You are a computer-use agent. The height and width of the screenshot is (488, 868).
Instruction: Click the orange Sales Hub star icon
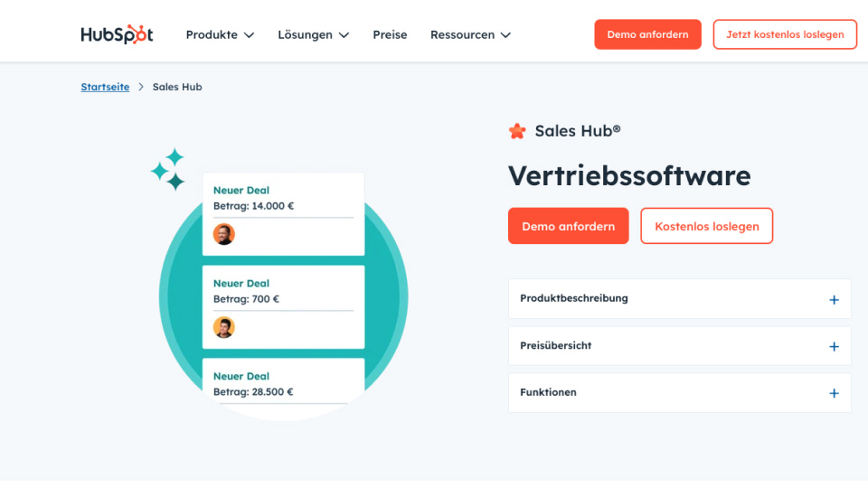517,131
